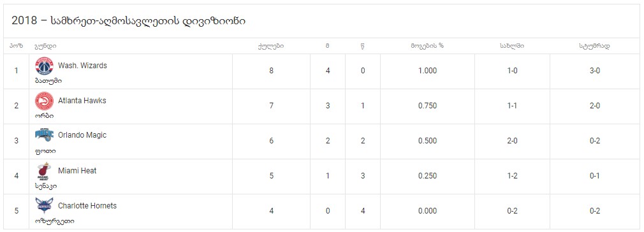
Task: Open the Miami Heat team link
Action: pyautogui.click(x=77, y=170)
